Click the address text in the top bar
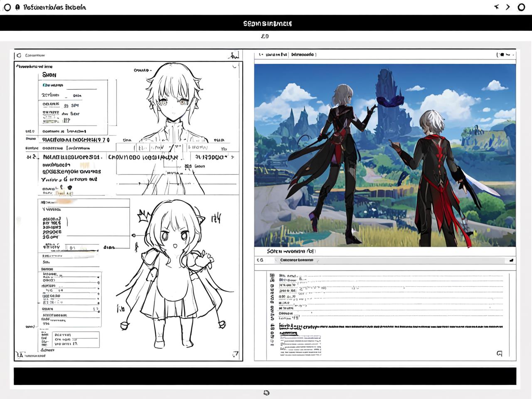Image resolution: width=532 pixels, height=399 pixels. tap(54, 7)
